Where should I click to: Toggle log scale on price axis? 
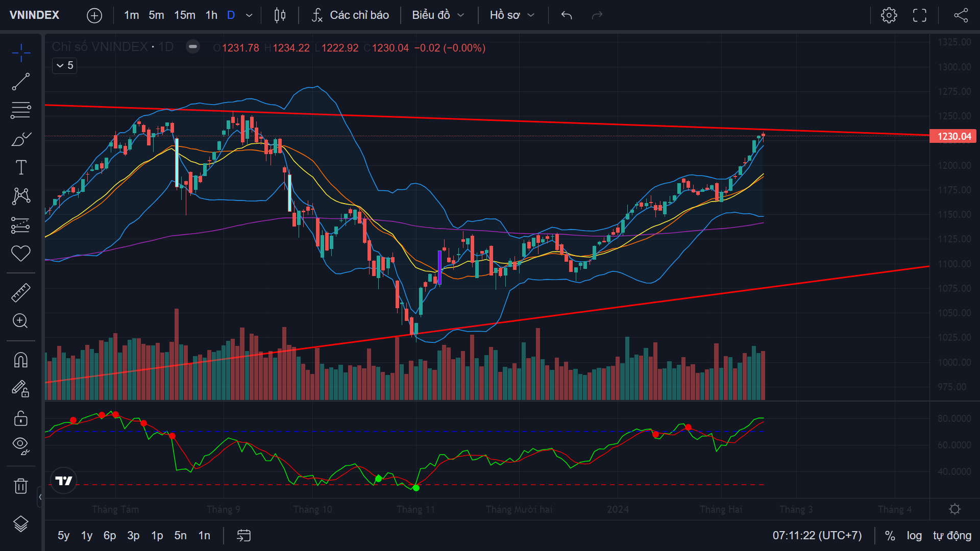pyautogui.click(x=914, y=536)
